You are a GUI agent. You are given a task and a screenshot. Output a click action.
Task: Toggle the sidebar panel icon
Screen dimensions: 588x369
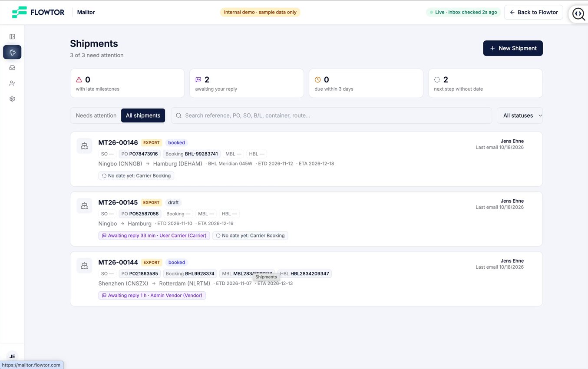pyautogui.click(x=12, y=36)
